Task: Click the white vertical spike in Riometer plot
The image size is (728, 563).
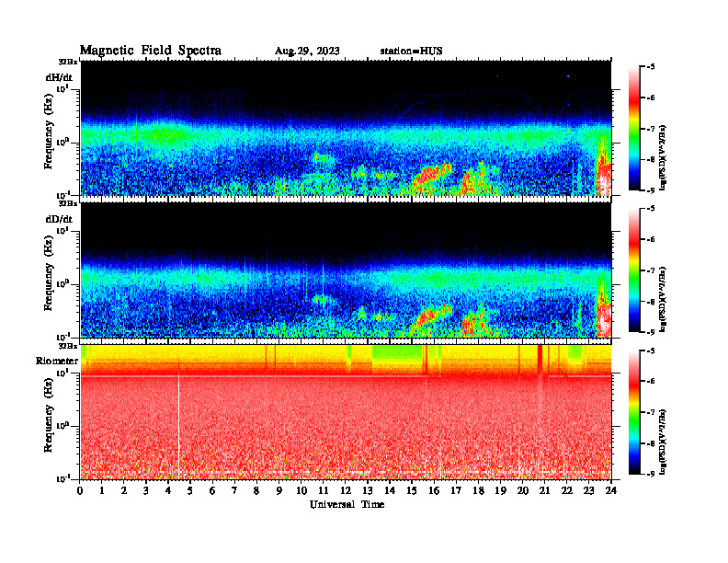Action: pos(178,425)
